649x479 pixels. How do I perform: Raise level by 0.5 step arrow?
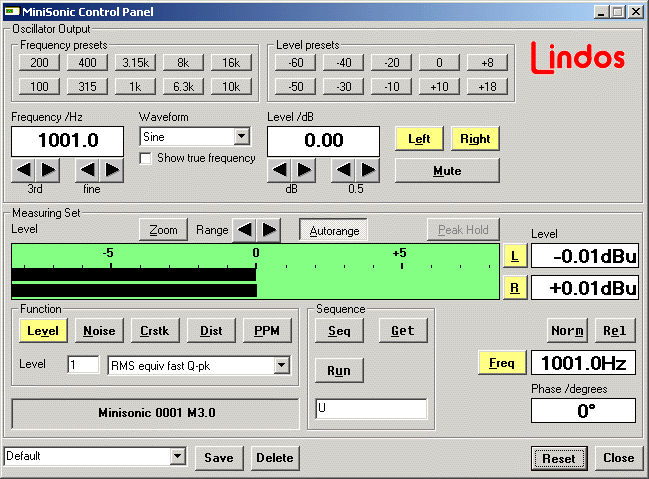click(368, 170)
